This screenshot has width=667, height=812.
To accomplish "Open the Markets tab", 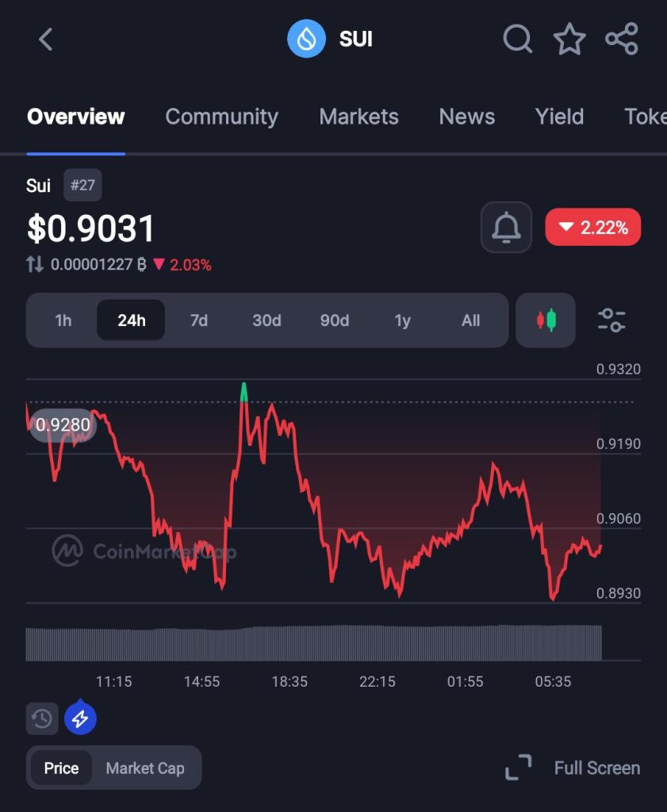I will pyautogui.click(x=358, y=117).
